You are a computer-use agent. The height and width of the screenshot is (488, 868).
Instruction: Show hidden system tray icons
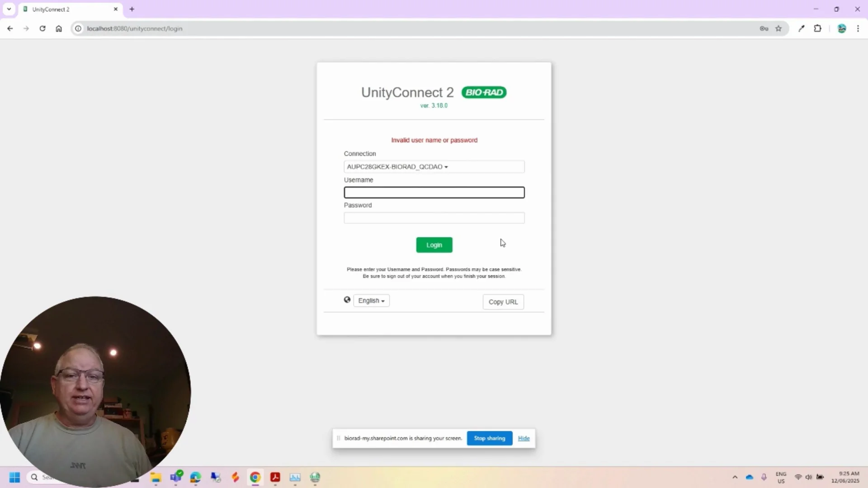pos(735,477)
